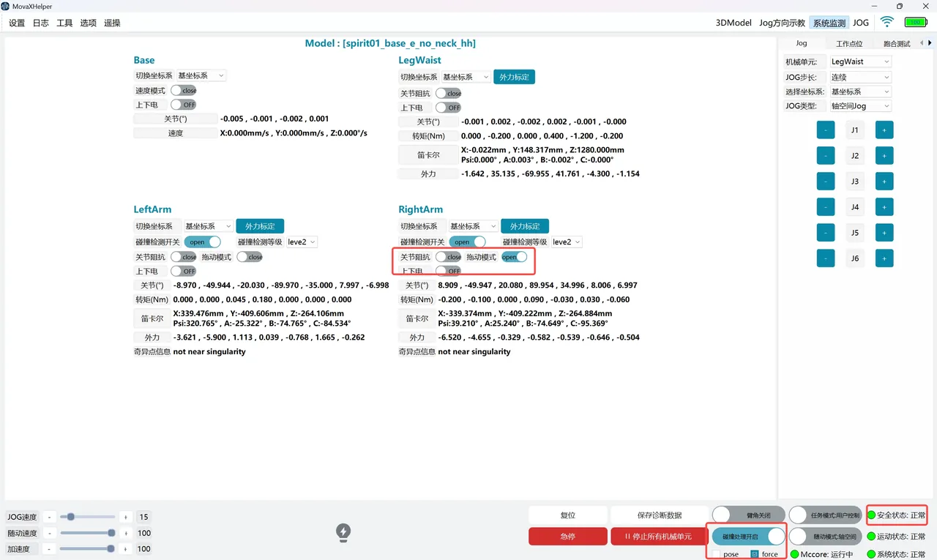Click the lightning bolt power icon

pos(343,532)
